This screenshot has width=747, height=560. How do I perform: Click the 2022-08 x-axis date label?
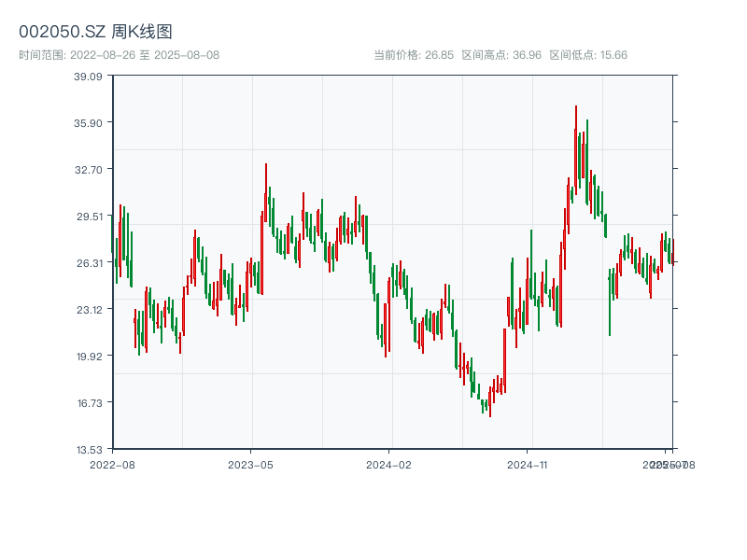tap(112, 464)
